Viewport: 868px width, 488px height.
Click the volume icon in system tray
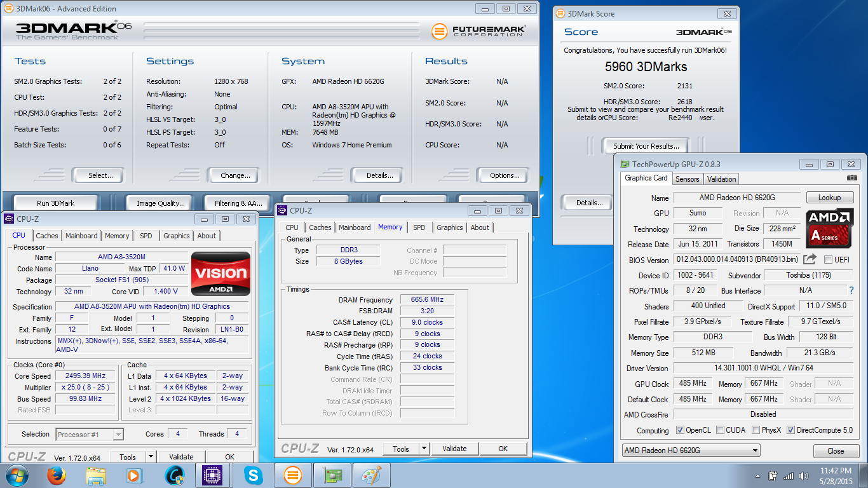point(804,475)
